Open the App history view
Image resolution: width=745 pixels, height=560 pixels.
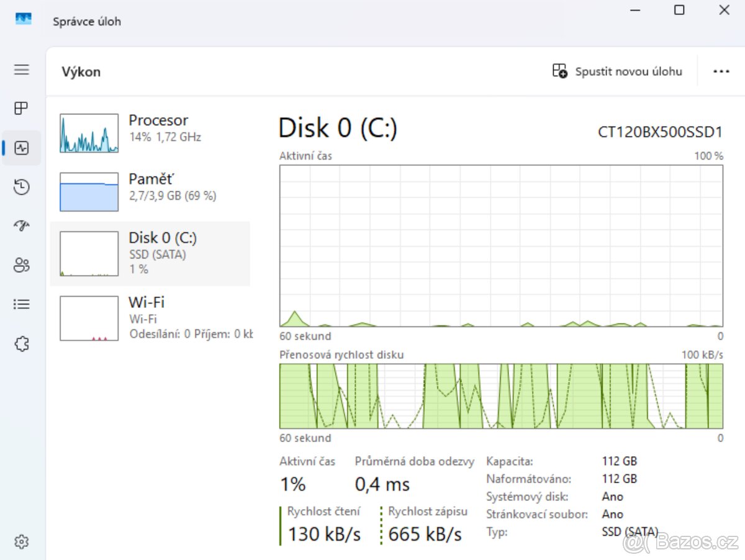(x=21, y=187)
